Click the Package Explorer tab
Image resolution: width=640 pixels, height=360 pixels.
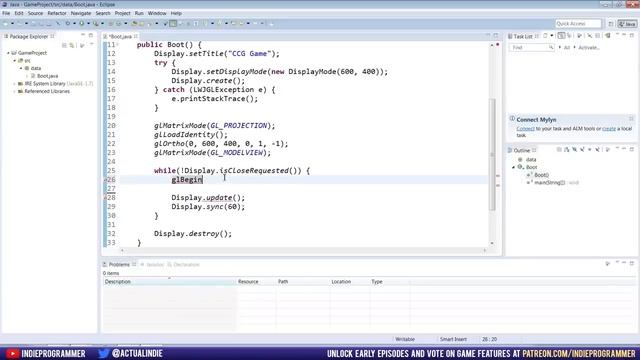tap(29, 37)
